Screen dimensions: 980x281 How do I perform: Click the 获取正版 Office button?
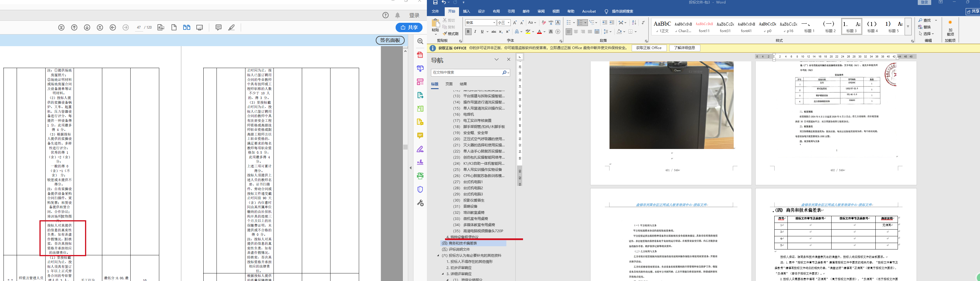pos(649,48)
